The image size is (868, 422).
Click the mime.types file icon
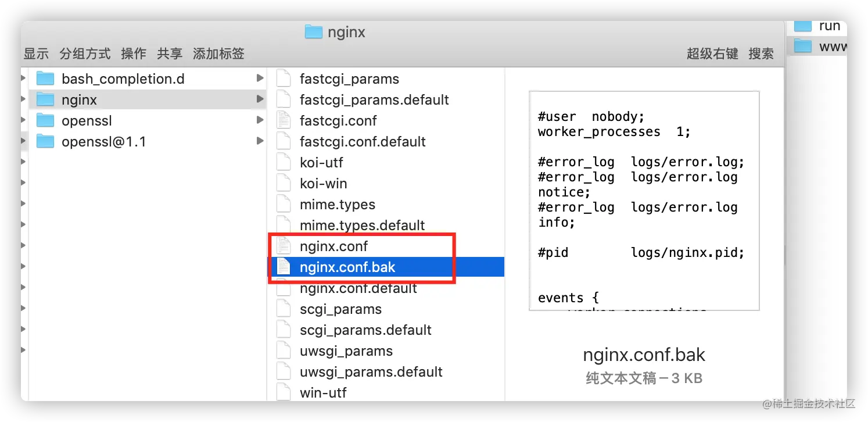coord(283,204)
